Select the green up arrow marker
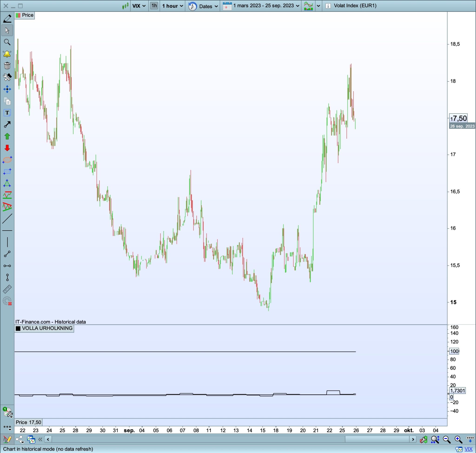476x453 pixels. pos(7,136)
